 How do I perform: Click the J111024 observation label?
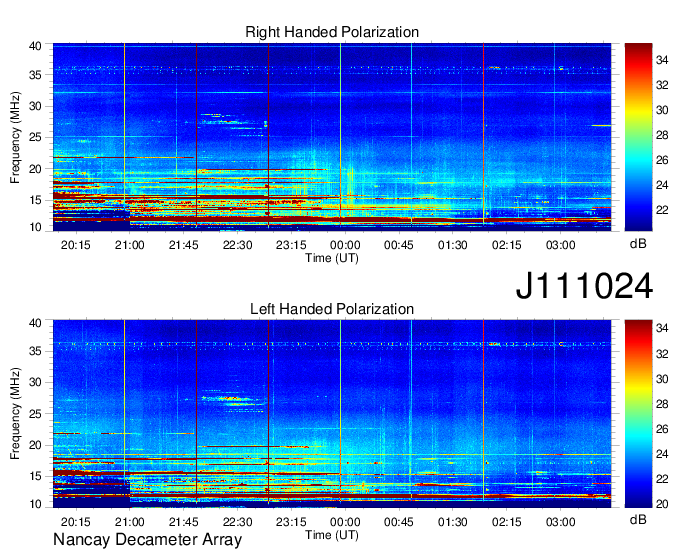(584, 286)
